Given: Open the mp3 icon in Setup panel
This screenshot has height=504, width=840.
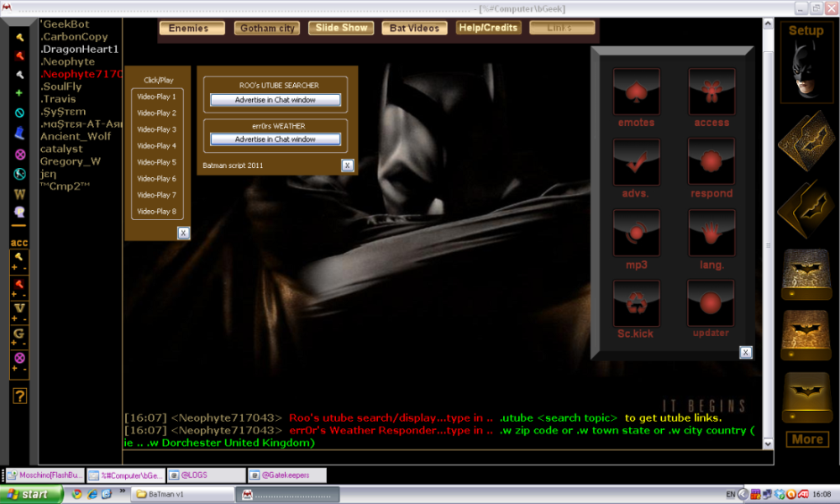Looking at the screenshot, I should pyautogui.click(x=637, y=233).
